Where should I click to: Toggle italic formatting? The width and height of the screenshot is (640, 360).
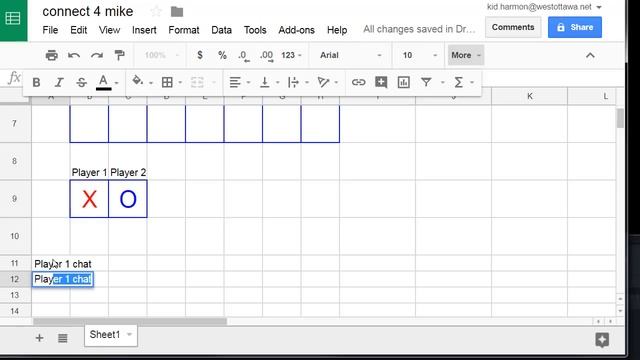59,82
